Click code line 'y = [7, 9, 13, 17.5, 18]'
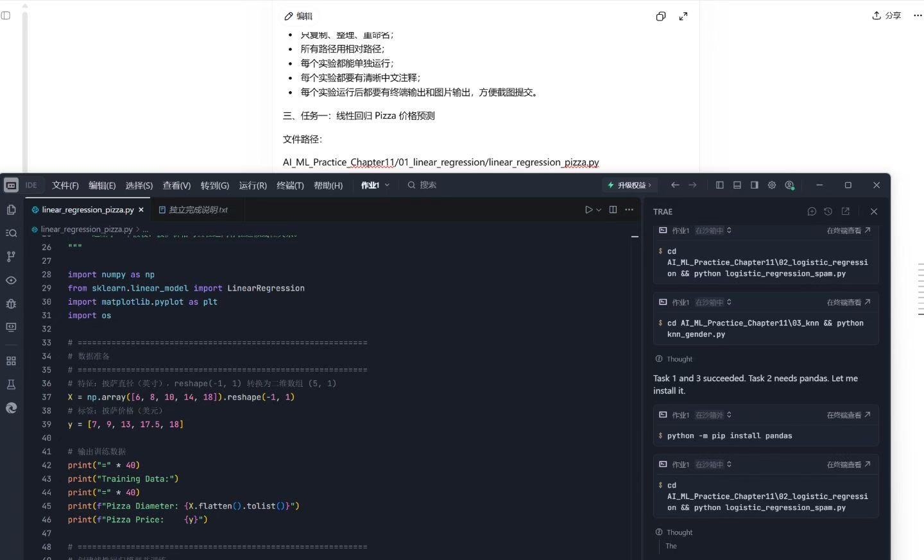Image resolution: width=924 pixels, height=560 pixels. [x=126, y=424]
